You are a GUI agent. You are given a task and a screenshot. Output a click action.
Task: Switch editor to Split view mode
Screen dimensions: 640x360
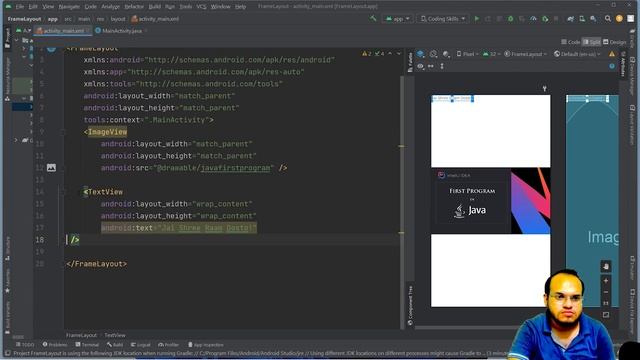click(591, 42)
